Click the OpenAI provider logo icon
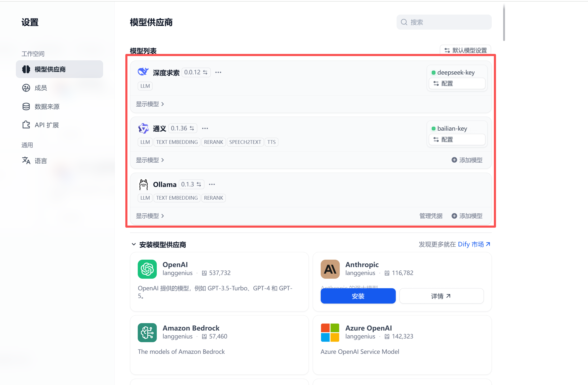 coord(147,269)
